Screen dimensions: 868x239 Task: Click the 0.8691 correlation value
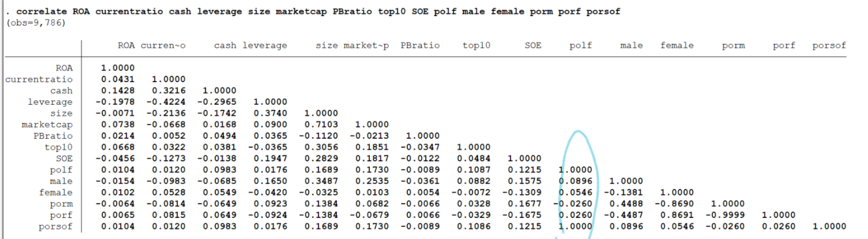pos(677,215)
